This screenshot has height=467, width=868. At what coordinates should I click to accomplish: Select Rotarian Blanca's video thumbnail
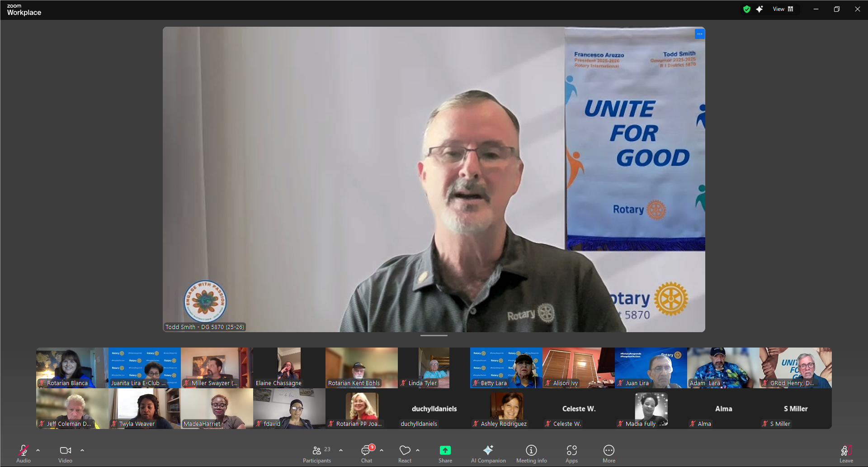72,368
